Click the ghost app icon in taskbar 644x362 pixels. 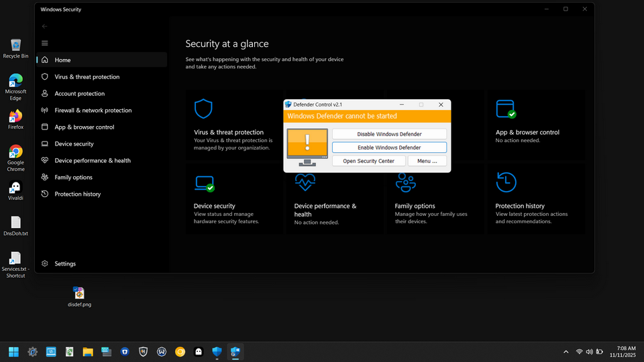point(199,352)
